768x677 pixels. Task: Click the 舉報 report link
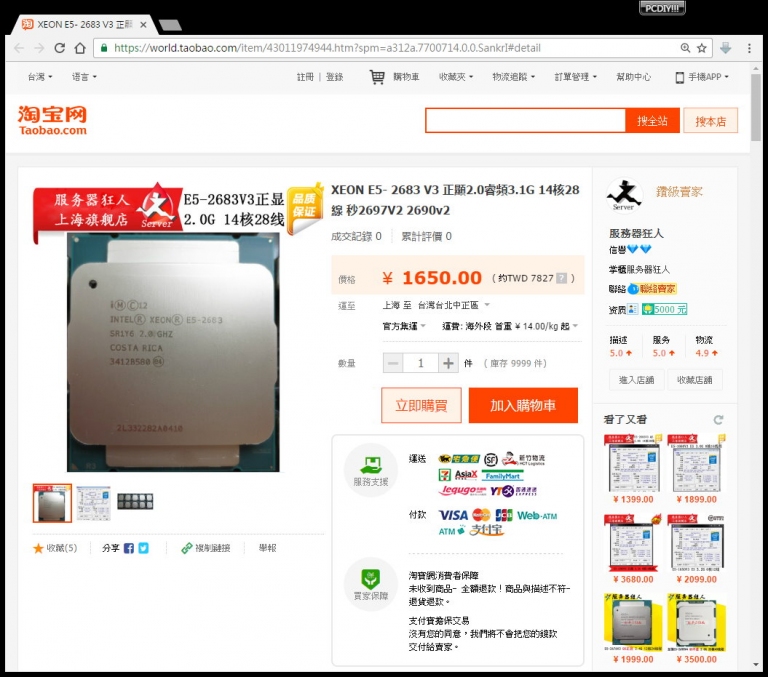point(267,548)
